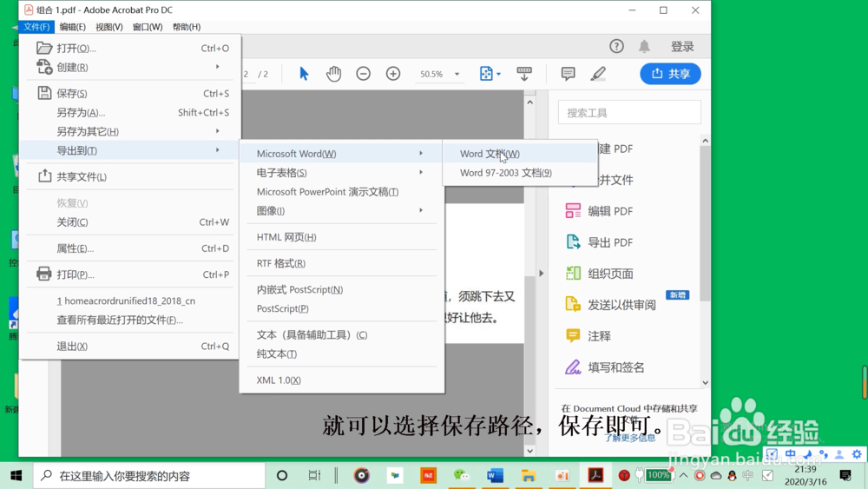Select the highlighter pen tool
The height and width of the screenshot is (489, 868).
(x=598, y=74)
